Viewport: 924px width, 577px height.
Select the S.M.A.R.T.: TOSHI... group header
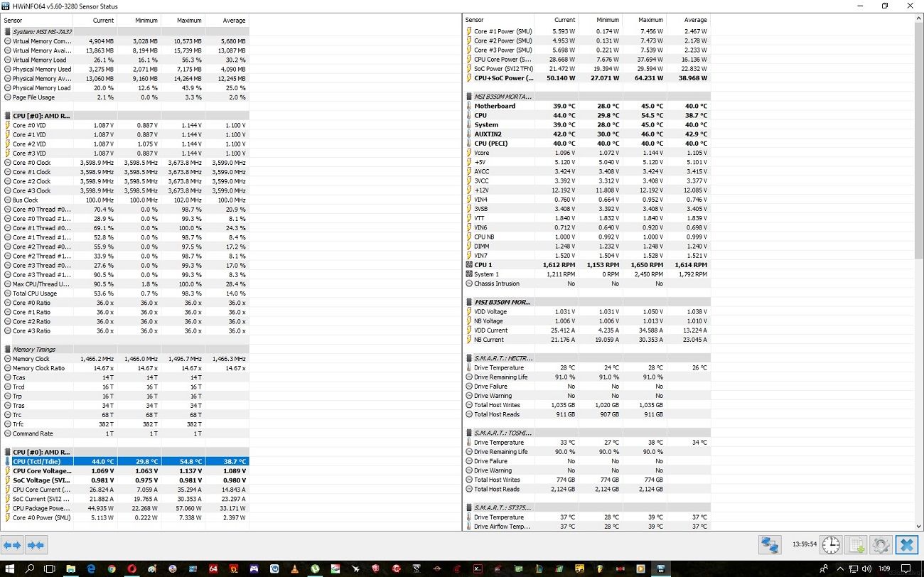(587, 433)
